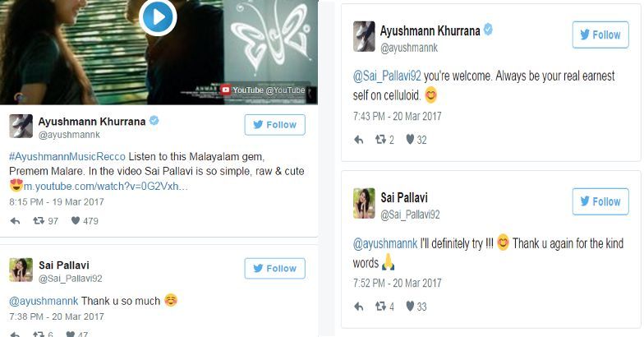Reply to the 'you're welcome' tweet

point(358,140)
